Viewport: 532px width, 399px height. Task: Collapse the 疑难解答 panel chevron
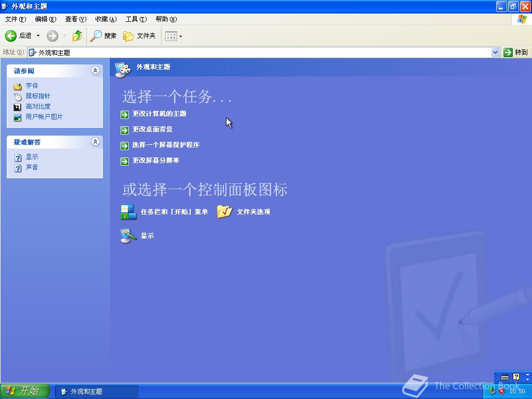point(96,141)
